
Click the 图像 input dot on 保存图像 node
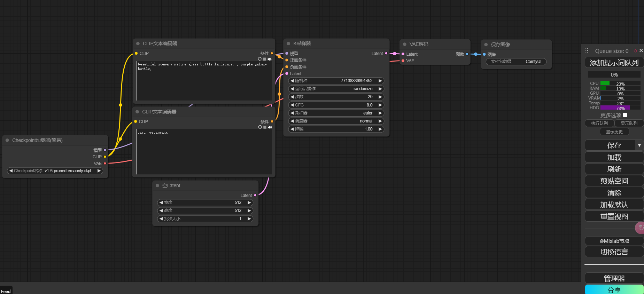click(484, 54)
